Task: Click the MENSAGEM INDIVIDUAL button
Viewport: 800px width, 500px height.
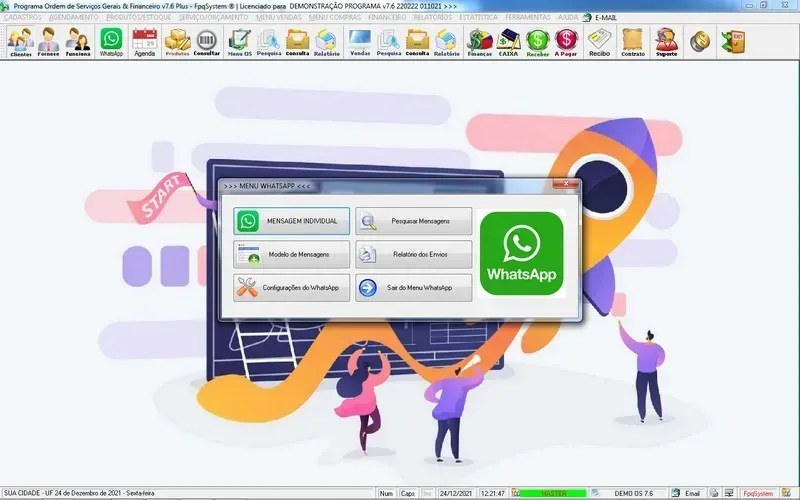Action: coord(292,221)
